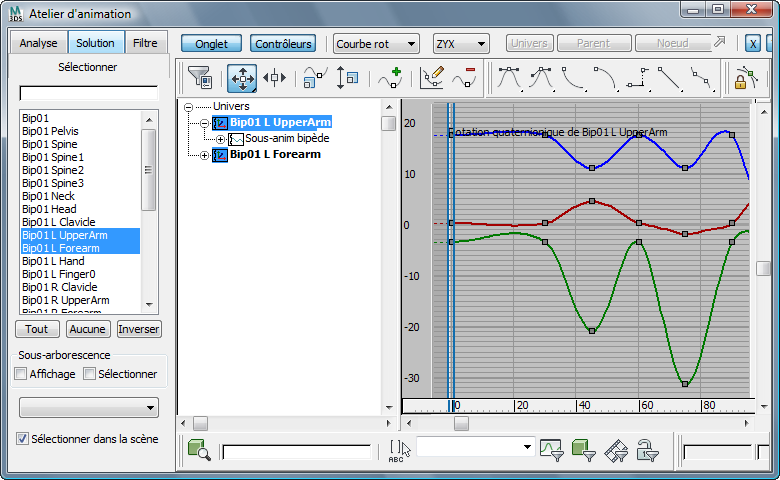Toggle the Contrôleurs button

283,44
